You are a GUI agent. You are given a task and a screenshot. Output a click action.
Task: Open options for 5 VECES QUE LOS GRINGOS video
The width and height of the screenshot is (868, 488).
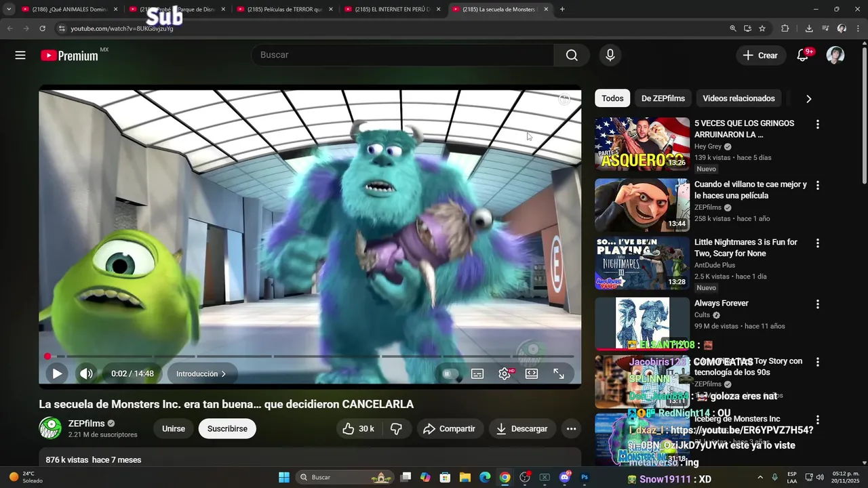point(817,124)
